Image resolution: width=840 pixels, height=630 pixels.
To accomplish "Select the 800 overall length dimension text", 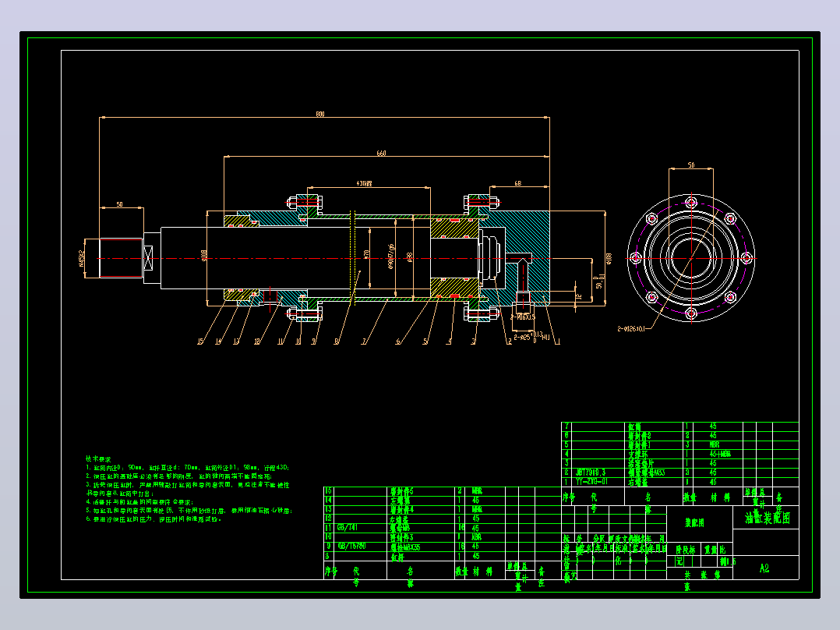I will click(319, 114).
